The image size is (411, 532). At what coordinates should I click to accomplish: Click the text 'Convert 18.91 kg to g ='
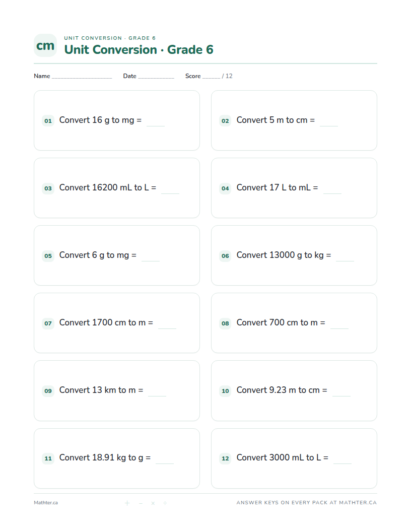coord(105,458)
